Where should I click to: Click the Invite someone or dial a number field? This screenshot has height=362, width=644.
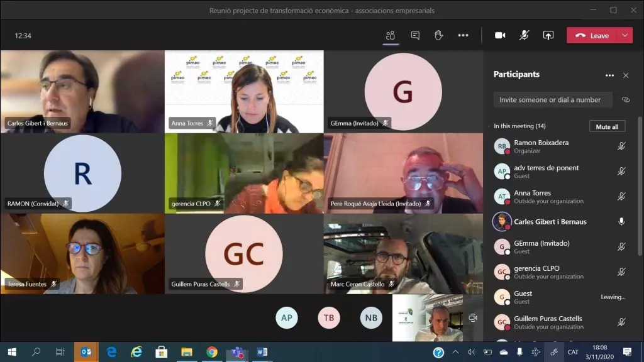(553, 100)
